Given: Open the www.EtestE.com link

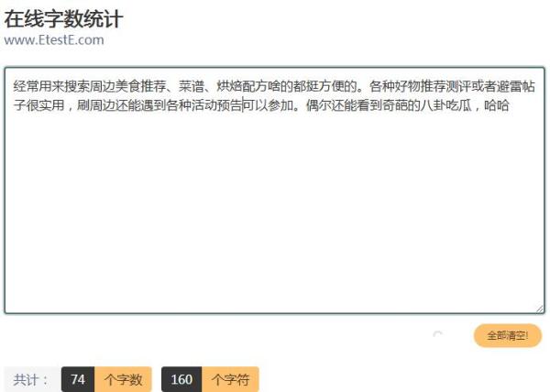Looking at the screenshot, I should tap(54, 40).
